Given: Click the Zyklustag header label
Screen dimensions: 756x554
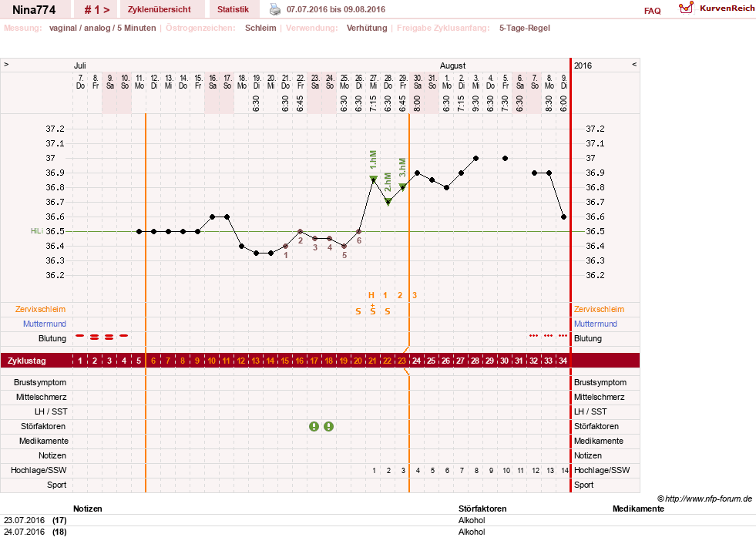Looking at the screenshot, I should coord(26,361).
